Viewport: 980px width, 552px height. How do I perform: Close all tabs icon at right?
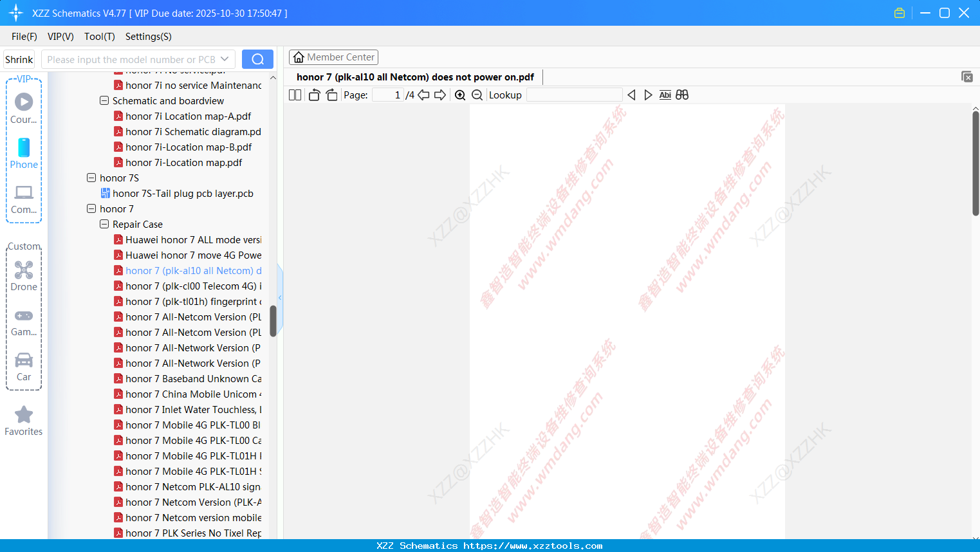(x=966, y=77)
